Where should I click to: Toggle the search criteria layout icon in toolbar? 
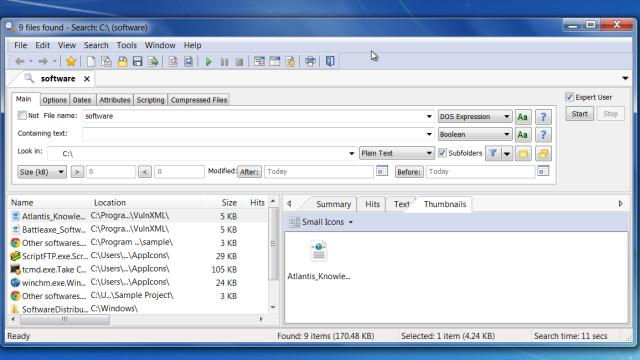point(259,62)
